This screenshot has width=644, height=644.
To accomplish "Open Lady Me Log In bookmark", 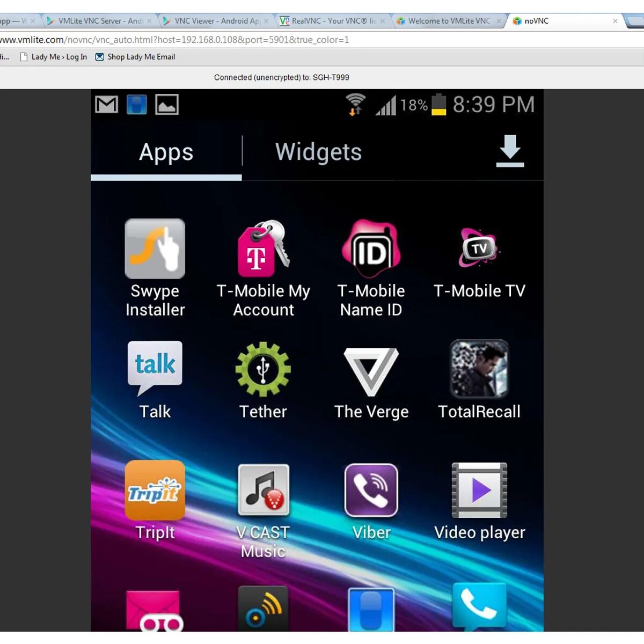I will [53, 57].
